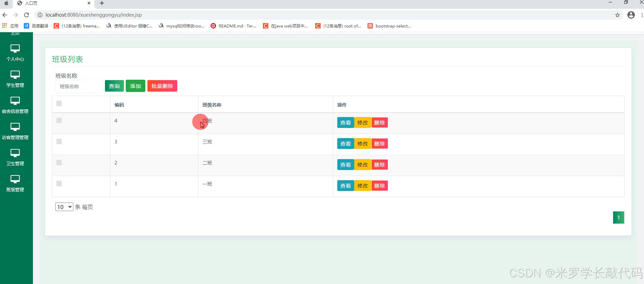Select 学生管理 menu label
This screenshot has height=284, width=644.
click(x=15, y=85)
